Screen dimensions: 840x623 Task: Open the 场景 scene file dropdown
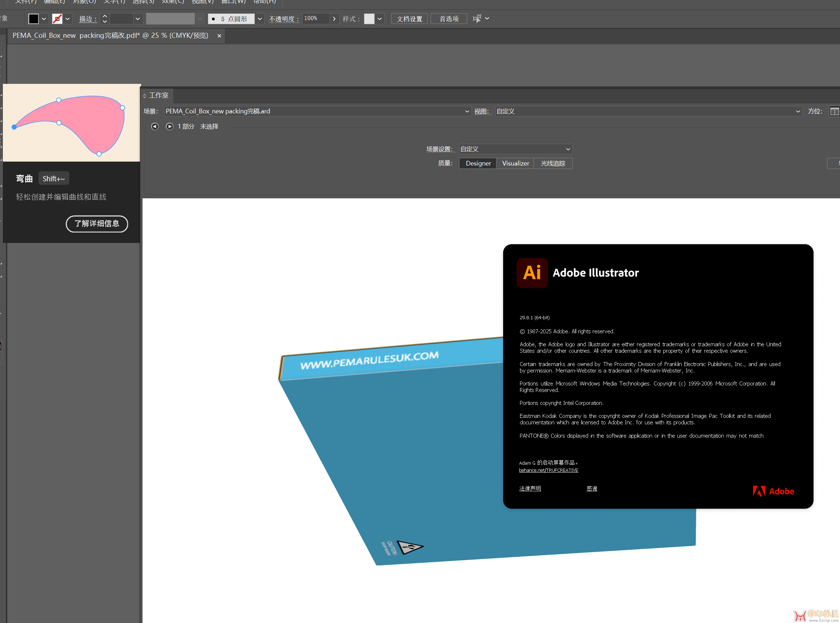467,111
